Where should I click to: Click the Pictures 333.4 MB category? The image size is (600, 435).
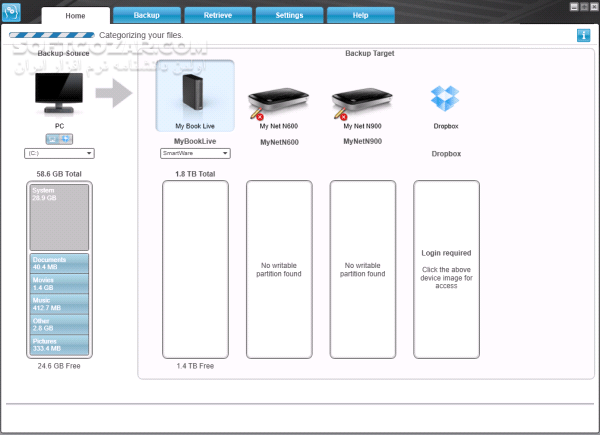pyautogui.click(x=59, y=344)
